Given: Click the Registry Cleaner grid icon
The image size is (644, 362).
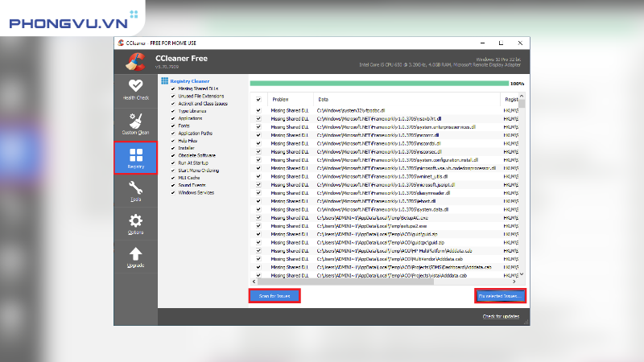Looking at the screenshot, I should [x=165, y=81].
